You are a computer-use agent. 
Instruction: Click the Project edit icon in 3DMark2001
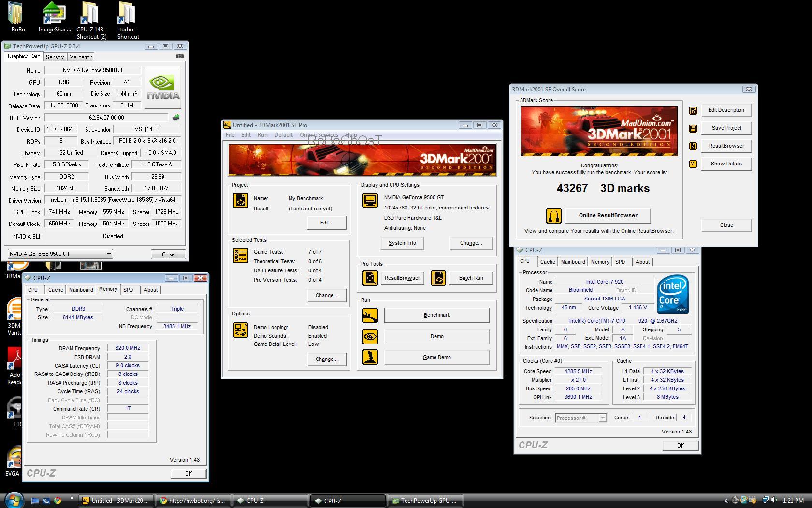[x=241, y=200]
